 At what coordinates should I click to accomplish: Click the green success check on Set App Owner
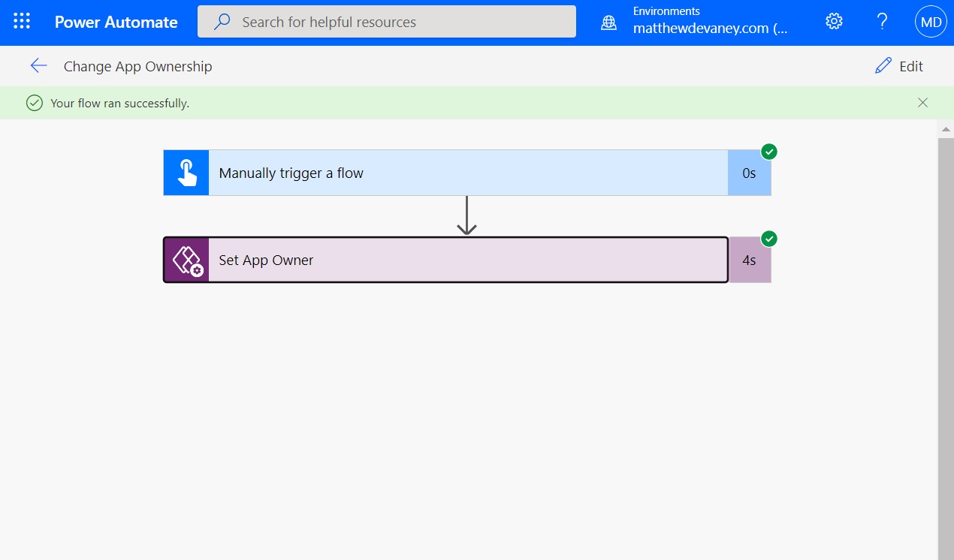(768, 239)
